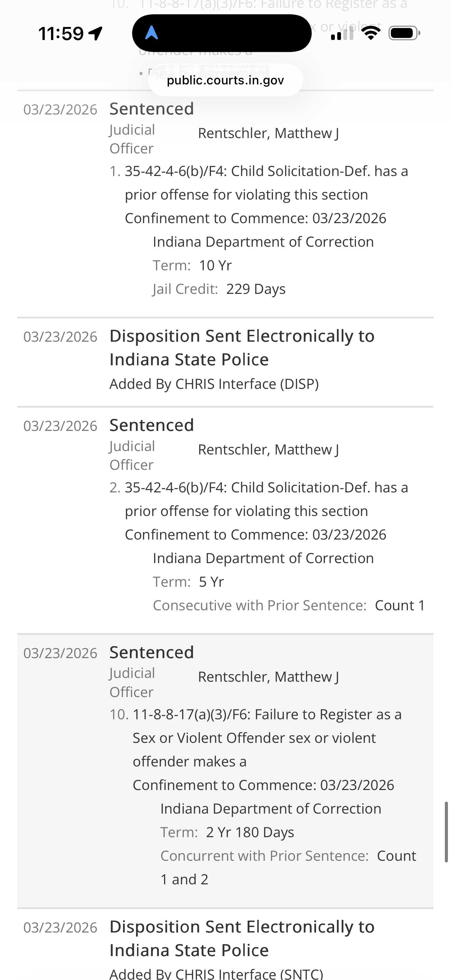Tap the Added By CHRIS Interface (SNTC) text
The width and height of the screenshot is (451, 980).
click(216, 974)
